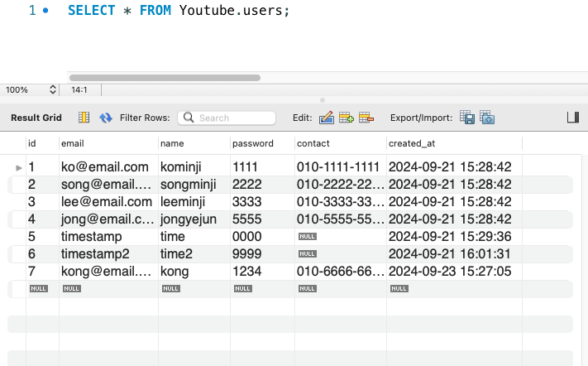Select row 1 via its arrow marker

19,167
